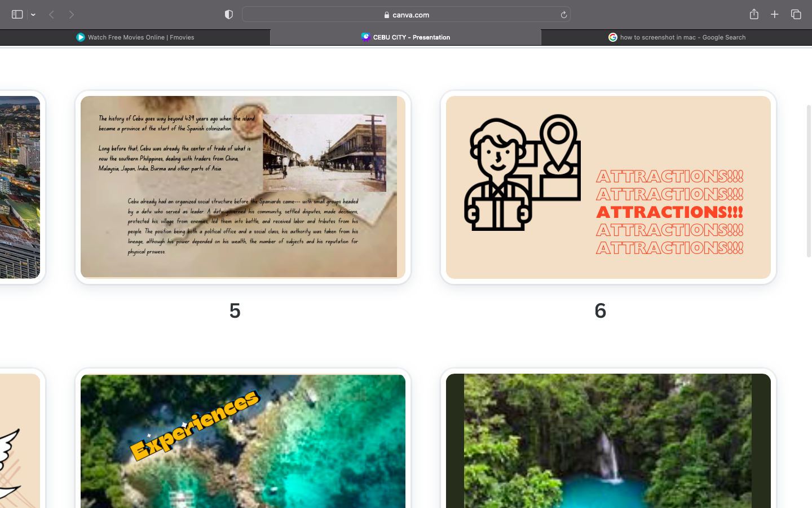Open the Share menu
Image resolution: width=812 pixels, height=508 pixels.
pyautogui.click(x=754, y=14)
